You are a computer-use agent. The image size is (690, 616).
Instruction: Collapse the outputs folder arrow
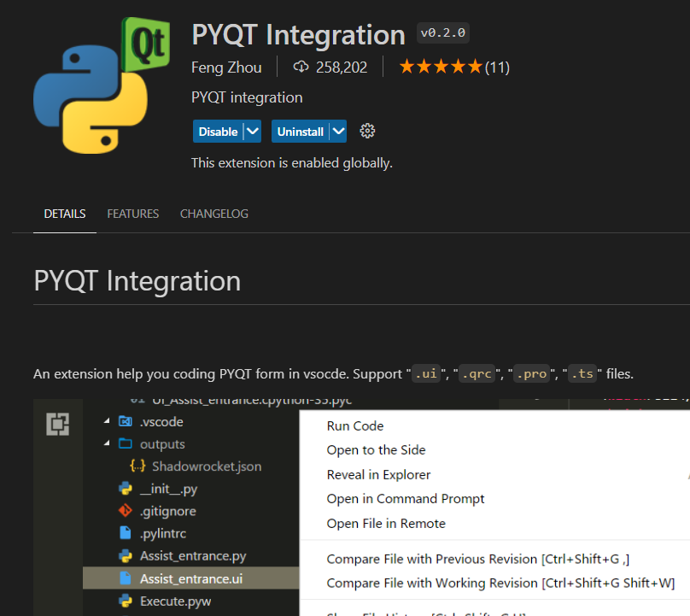click(x=107, y=443)
